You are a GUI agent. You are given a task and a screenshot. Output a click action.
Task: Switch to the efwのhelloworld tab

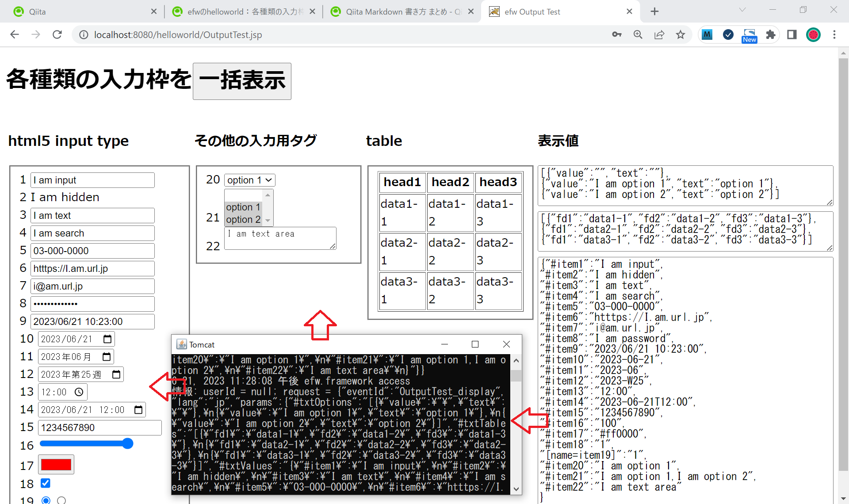click(x=241, y=12)
